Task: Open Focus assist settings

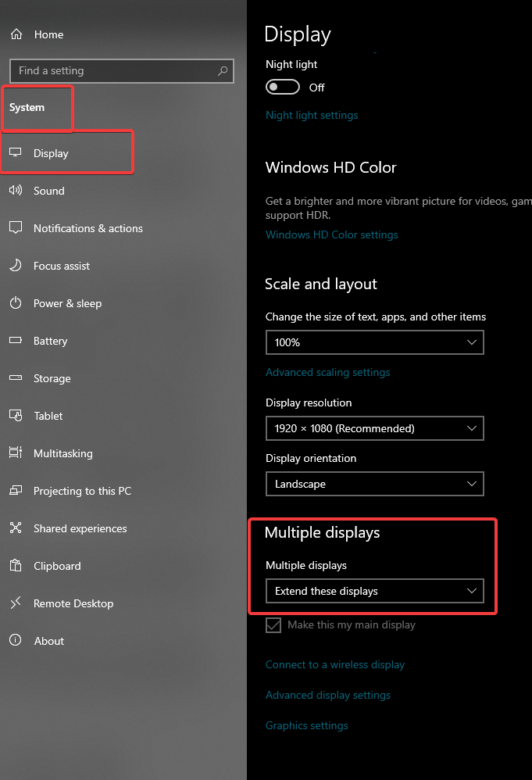Action: tap(62, 266)
